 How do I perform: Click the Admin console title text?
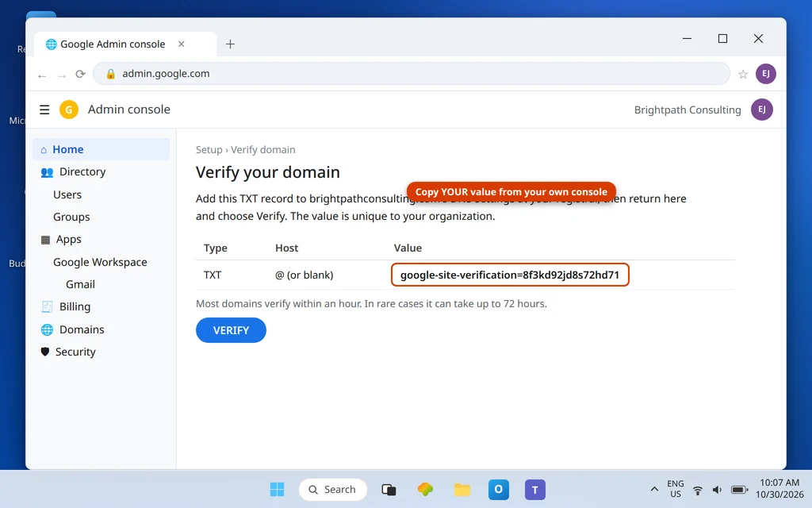[x=129, y=110]
